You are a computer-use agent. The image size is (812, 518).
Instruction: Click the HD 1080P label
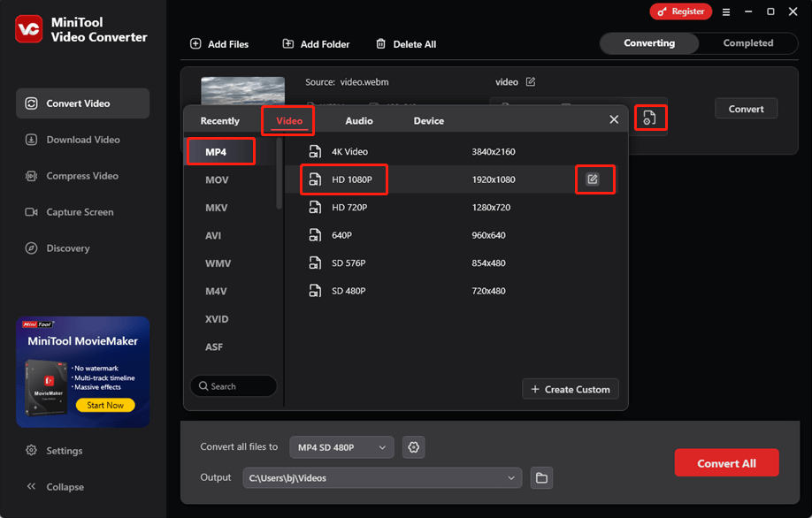(352, 179)
